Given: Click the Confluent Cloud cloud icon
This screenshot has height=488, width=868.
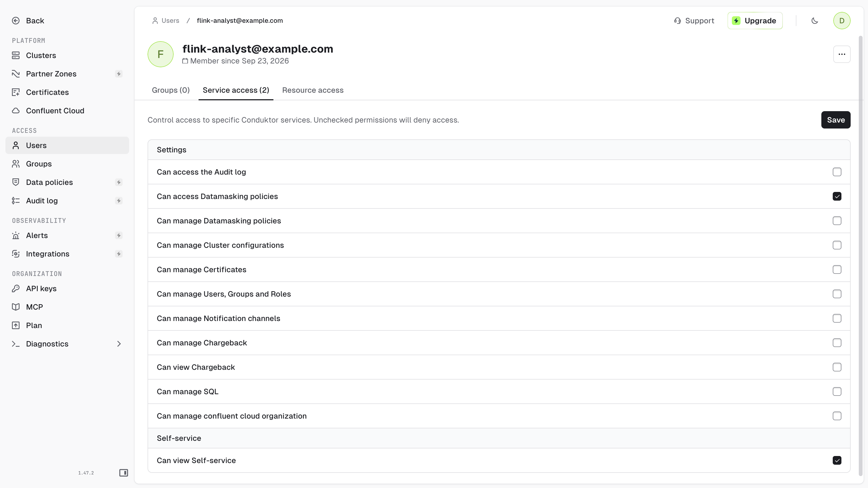Looking at the screenshot, I should pyautogui.click(x=16, y=111).
